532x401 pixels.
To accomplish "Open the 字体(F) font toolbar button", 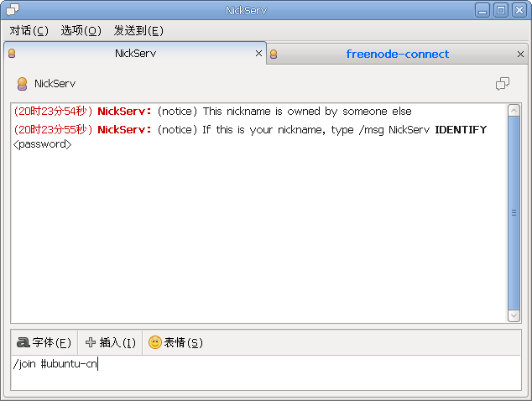I will (x=44, y=342).
